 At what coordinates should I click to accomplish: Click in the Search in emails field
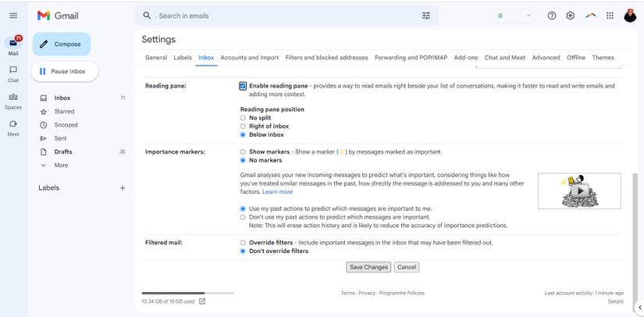point(281,16)
